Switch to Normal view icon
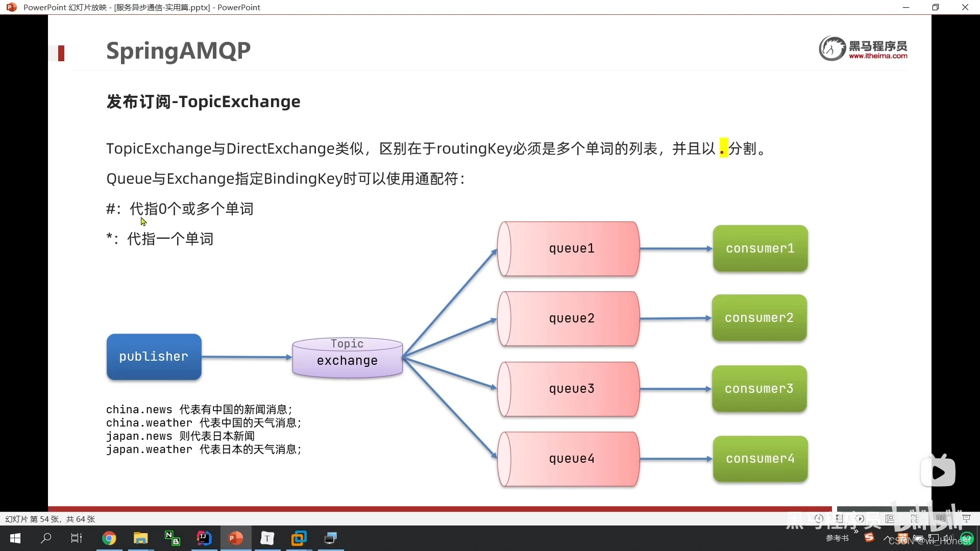Viewport: 980px width, 551px height. [890, 519]
